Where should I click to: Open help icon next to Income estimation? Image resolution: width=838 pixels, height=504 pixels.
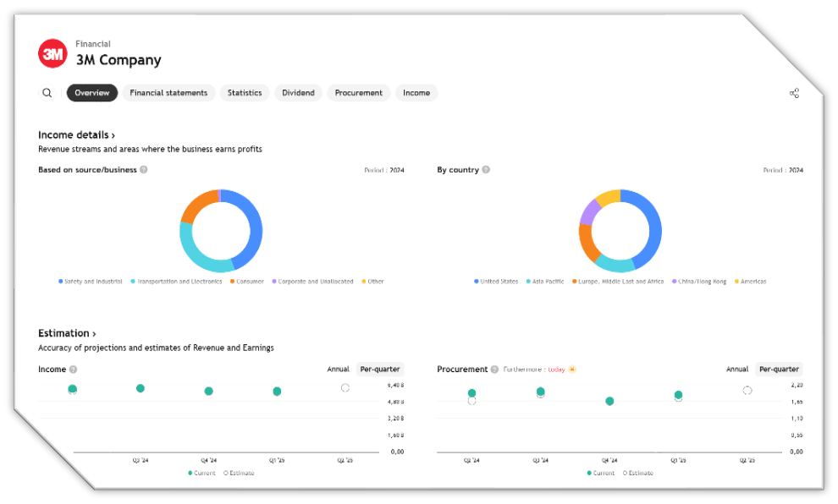73,370
